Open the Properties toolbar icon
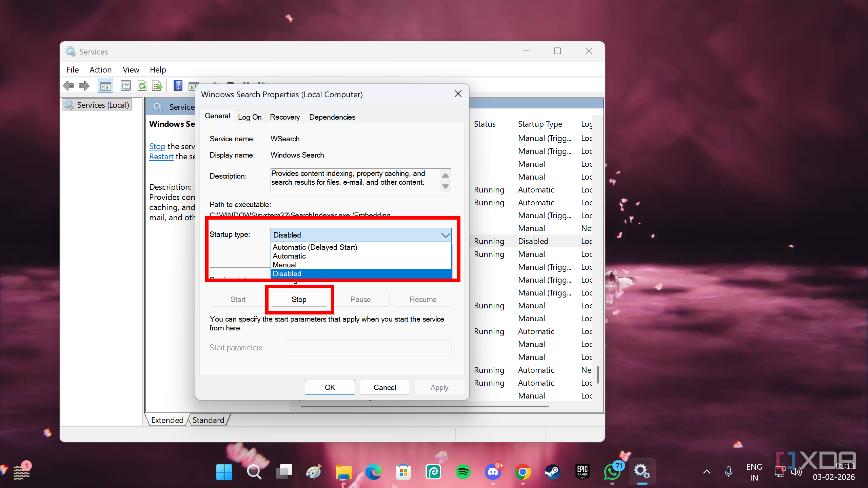Screen dimensions: 868x488 tap(126, 86)
